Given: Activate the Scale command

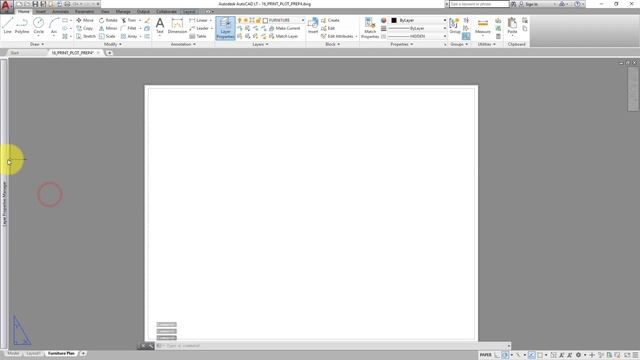Looking at the screenshot, I should (x=107, y=36).
